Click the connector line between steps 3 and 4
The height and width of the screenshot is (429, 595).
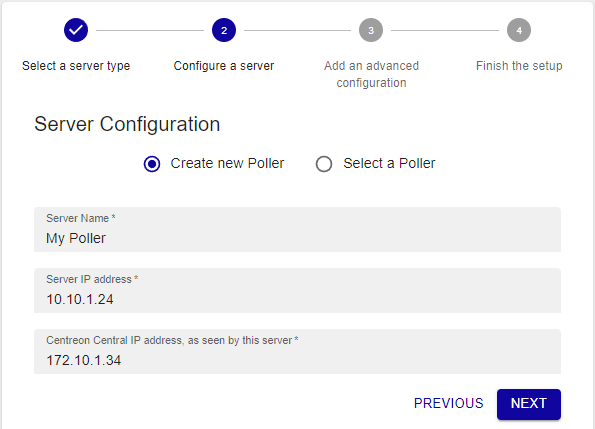[x=445, y=30]
